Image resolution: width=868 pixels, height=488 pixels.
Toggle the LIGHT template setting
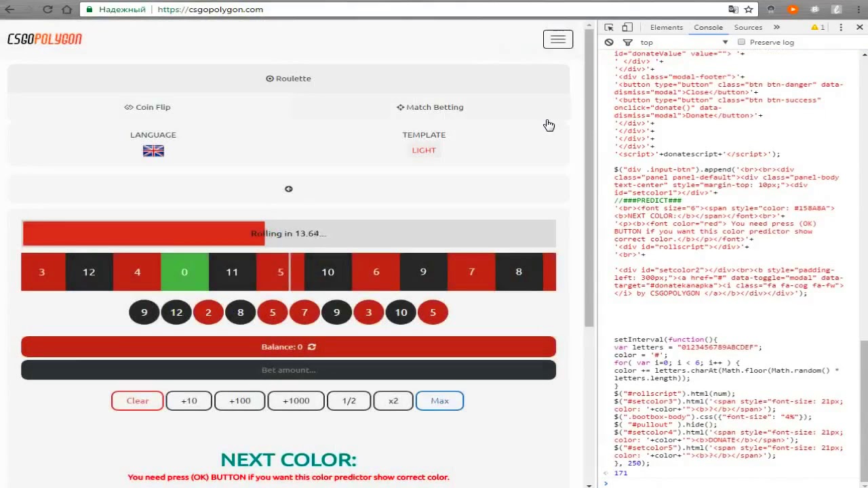424,150
